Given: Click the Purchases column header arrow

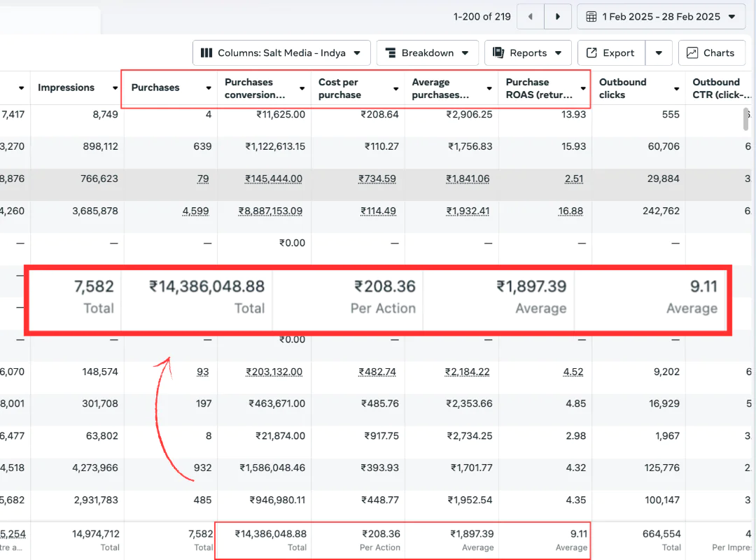Looking at the screenshot, I should 209,88.
